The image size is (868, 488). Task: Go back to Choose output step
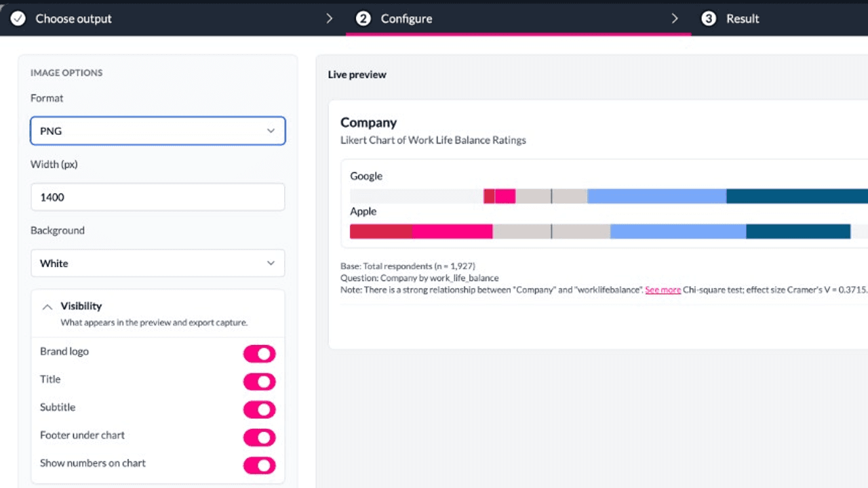coord(73,18)
